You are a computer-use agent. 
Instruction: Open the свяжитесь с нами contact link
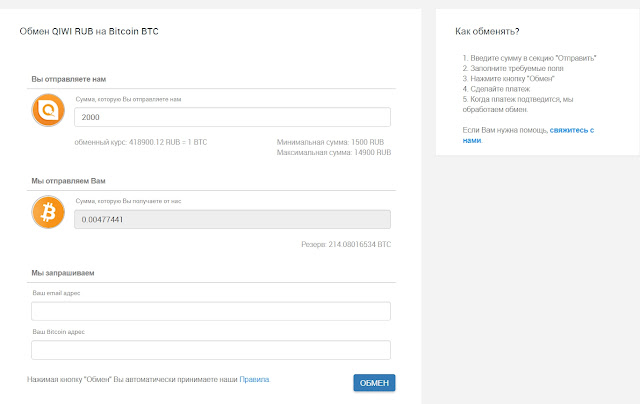coord(528,135)
